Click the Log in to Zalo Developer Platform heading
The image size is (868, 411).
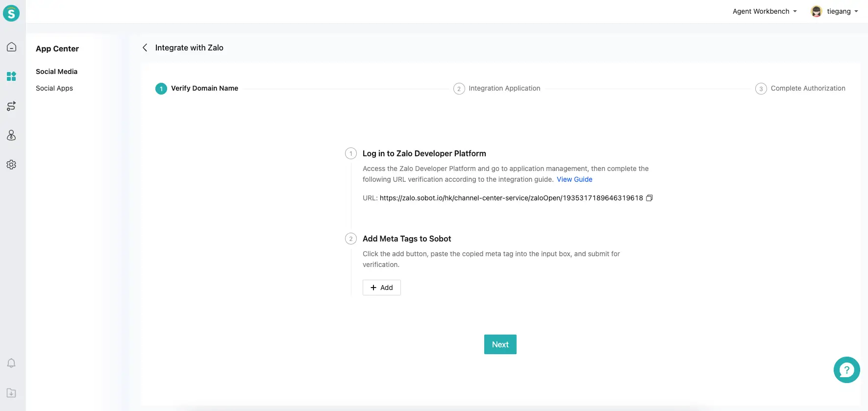tap(424, 153)
